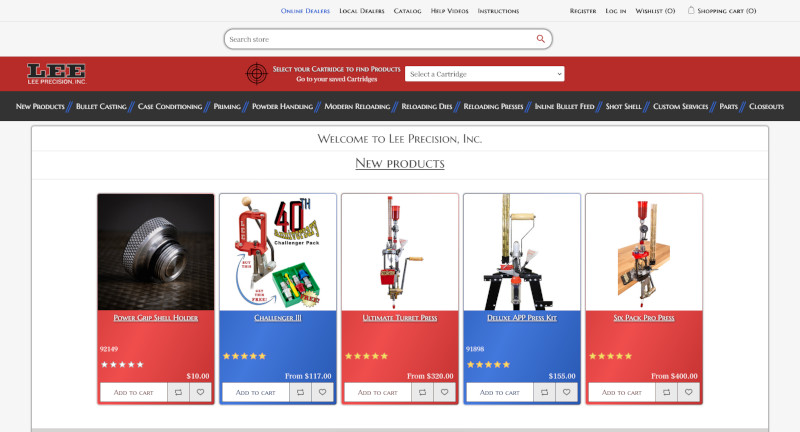Wishlist heart for Challenger III

322,392
